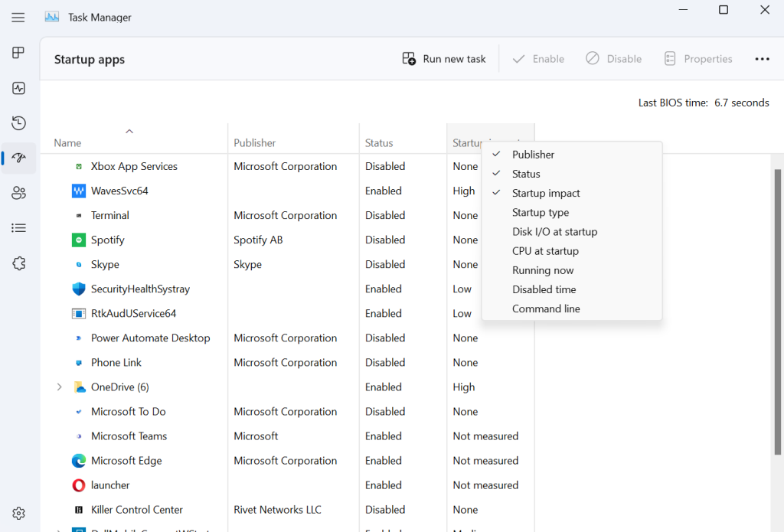Enable the Disk I/O at startup column
This screenshot has width=784, height=532.
[572, 231]
